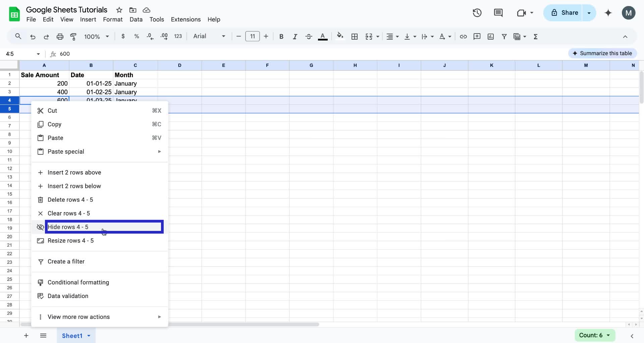
Task: Open the font family dropdown
Action: coord(209,36)
